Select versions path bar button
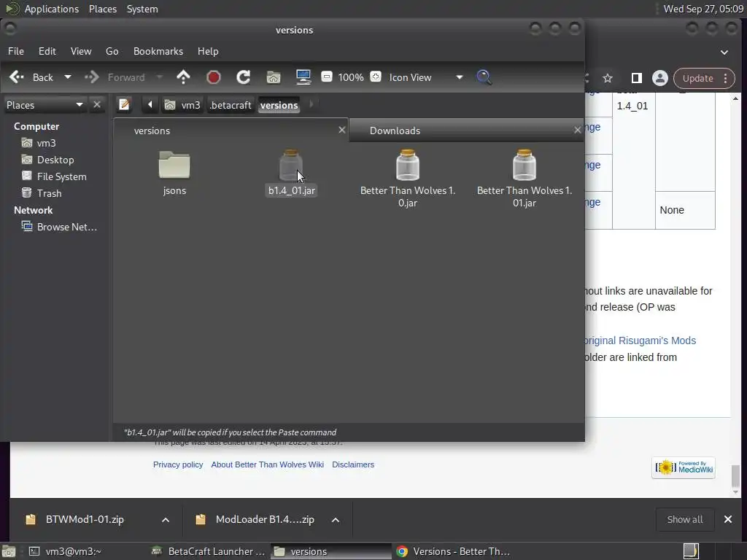Screen dimensions: 747x560 [279, 105]
